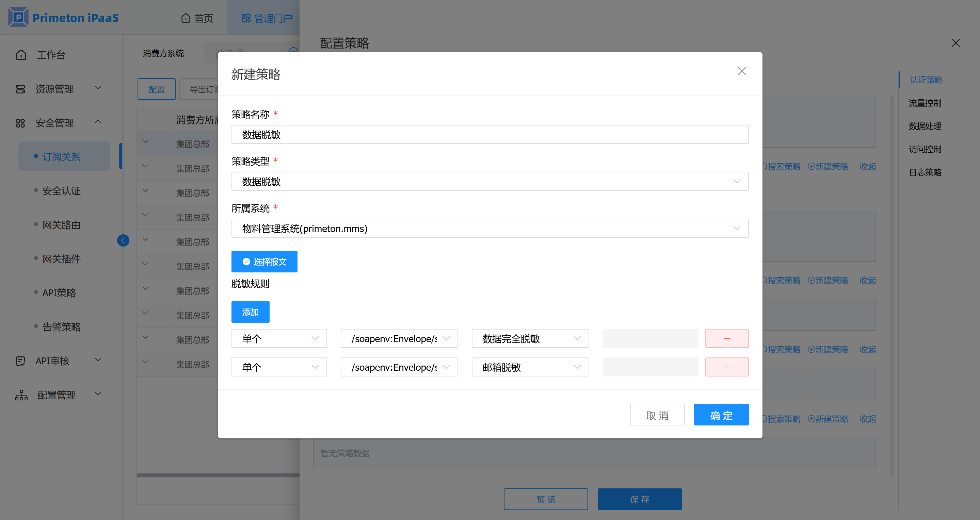Click the 资源管理 sidebar icon
Viewport: 980px width, 520px height.
tap(20, 89)
